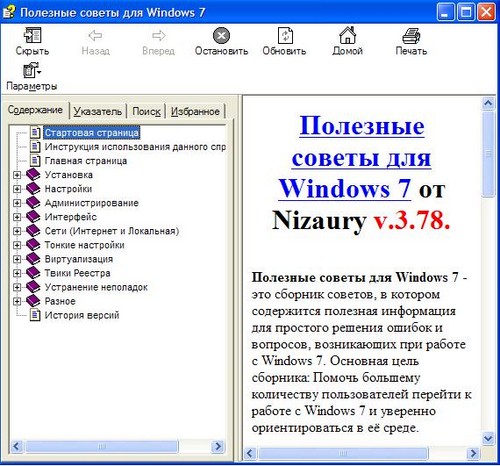This screenshot has height=466, width=500.
Task: Print the topic with the Печать icon
Action: [x=411, y=36]
